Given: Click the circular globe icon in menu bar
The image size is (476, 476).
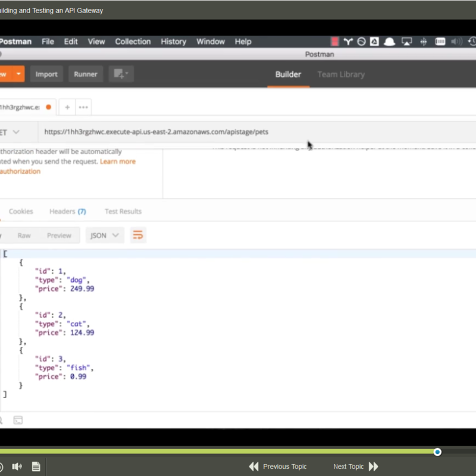Looking at the screenshot, I should (x=361, y=41).
